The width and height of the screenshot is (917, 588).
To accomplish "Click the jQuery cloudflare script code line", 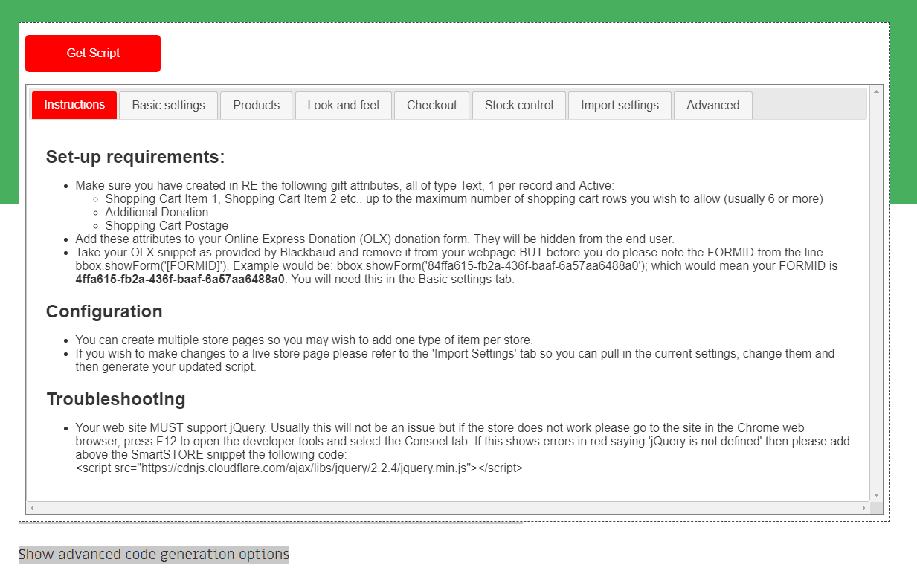I will point(299,468).
